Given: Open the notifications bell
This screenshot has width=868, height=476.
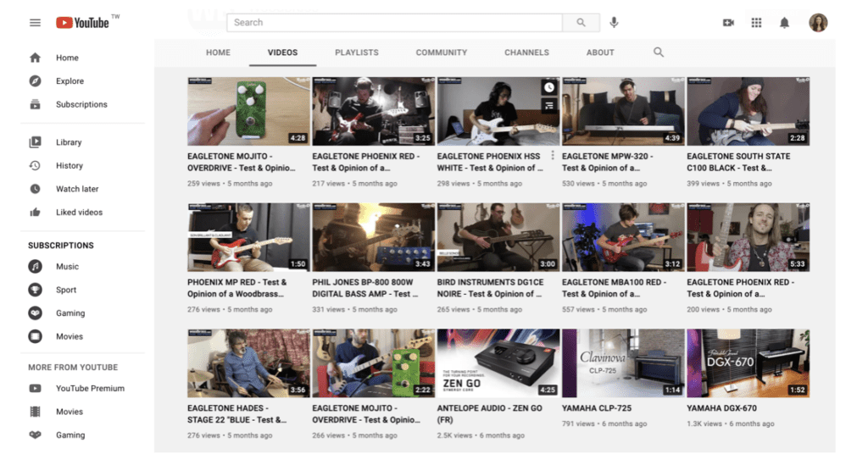Looking at the screenshot, I should [x=784, y=23].
